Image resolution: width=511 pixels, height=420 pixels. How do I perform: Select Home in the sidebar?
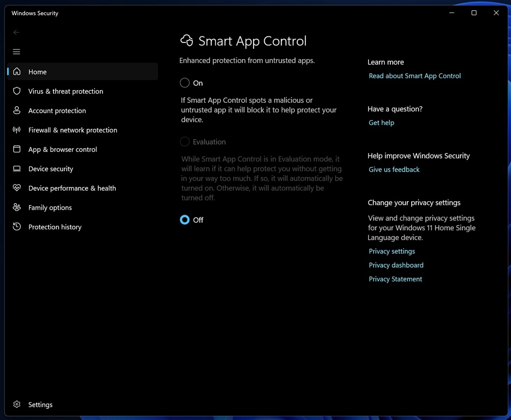coord(37,71)
